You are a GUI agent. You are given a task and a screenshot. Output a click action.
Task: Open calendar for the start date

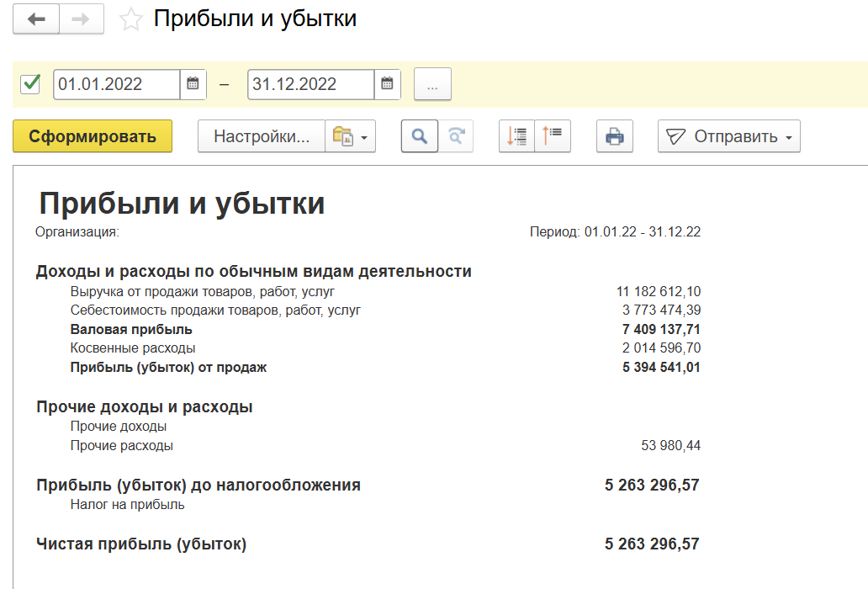click(x=193, y=84)
